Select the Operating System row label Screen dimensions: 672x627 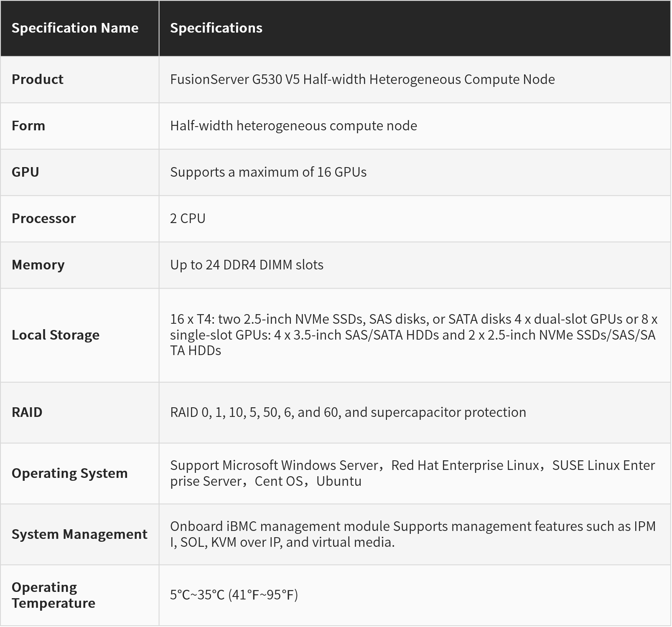pos(70,473)
